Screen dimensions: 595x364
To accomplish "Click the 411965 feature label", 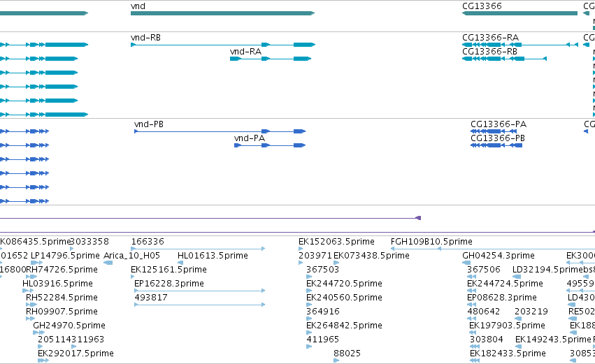I will 322,340.
